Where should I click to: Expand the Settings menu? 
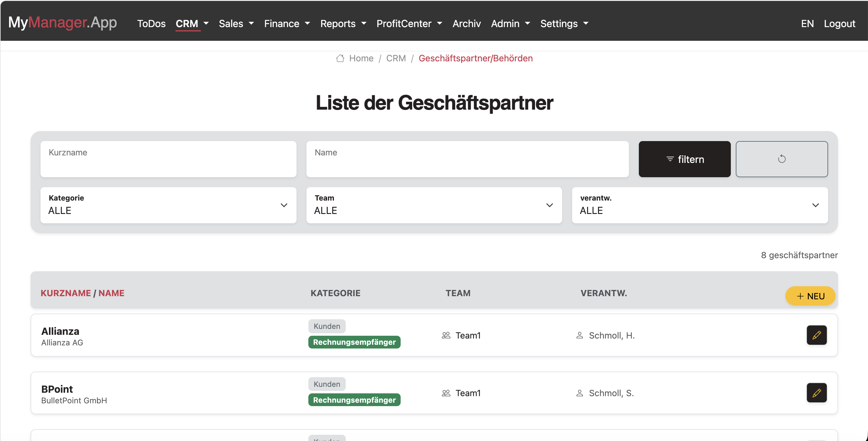coord(564,24)
